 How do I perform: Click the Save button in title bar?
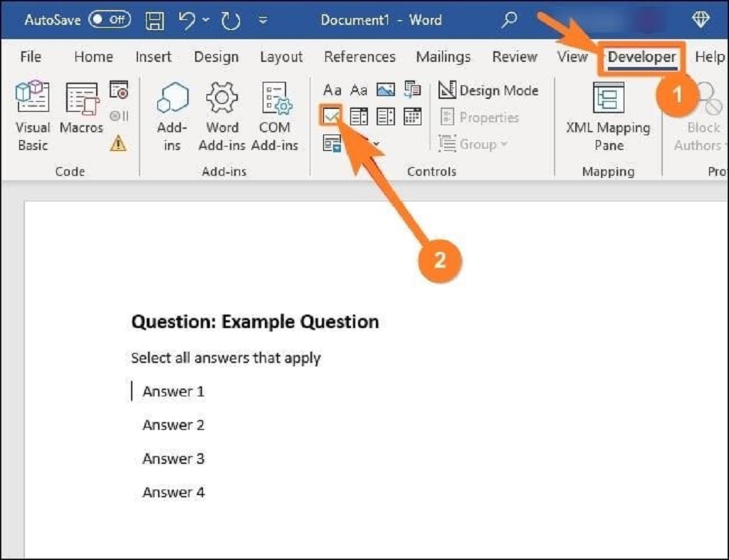pyautogui.click(x=154, y=21)
